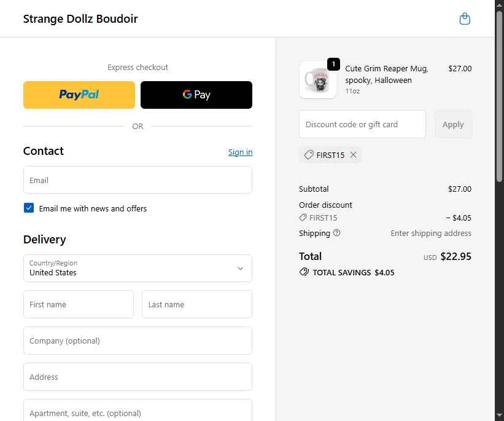
Task: Pay with the Google Pay button
Action: [196, 95]
